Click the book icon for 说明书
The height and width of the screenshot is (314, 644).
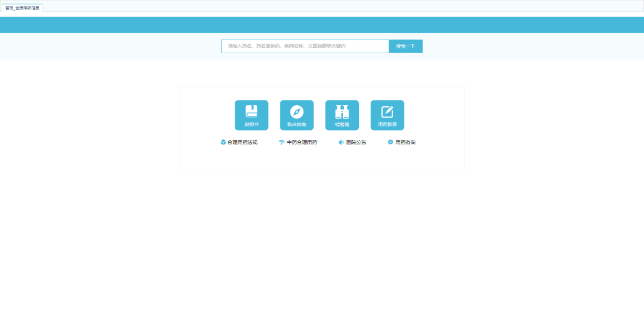(251, 111)
